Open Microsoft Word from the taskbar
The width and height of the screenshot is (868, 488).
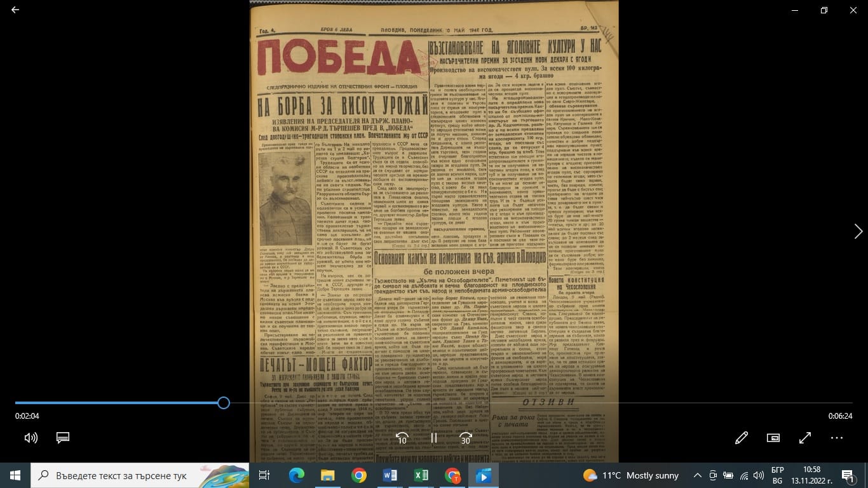pyautogui.click(x=390, y=475)
